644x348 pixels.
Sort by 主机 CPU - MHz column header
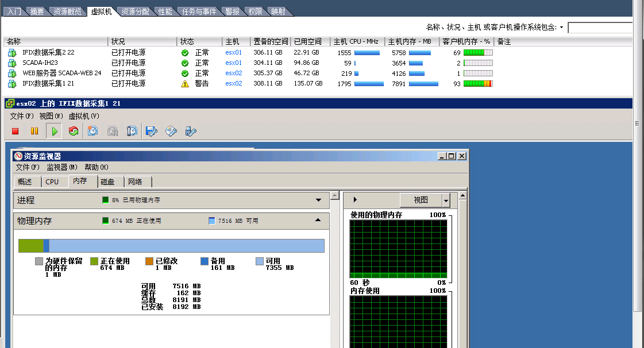(357, 41)
